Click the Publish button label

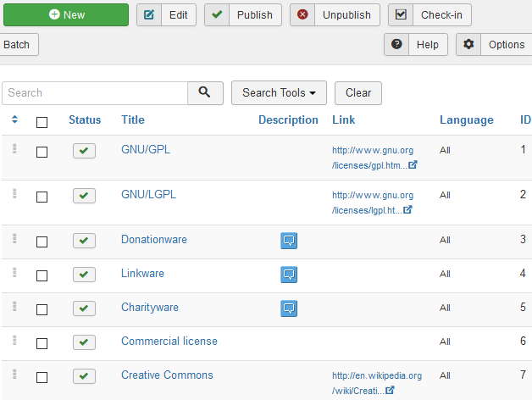click(x=255, y=15)
